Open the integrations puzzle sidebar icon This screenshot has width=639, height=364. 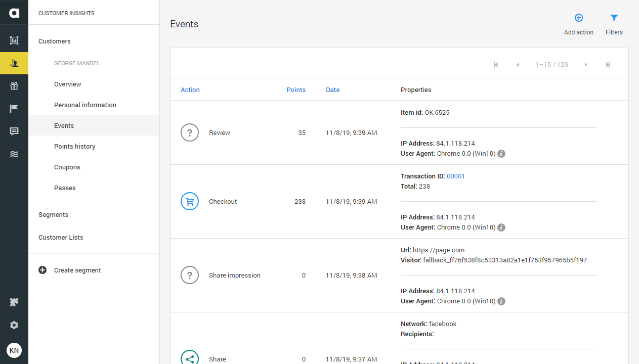click(14, 302)
